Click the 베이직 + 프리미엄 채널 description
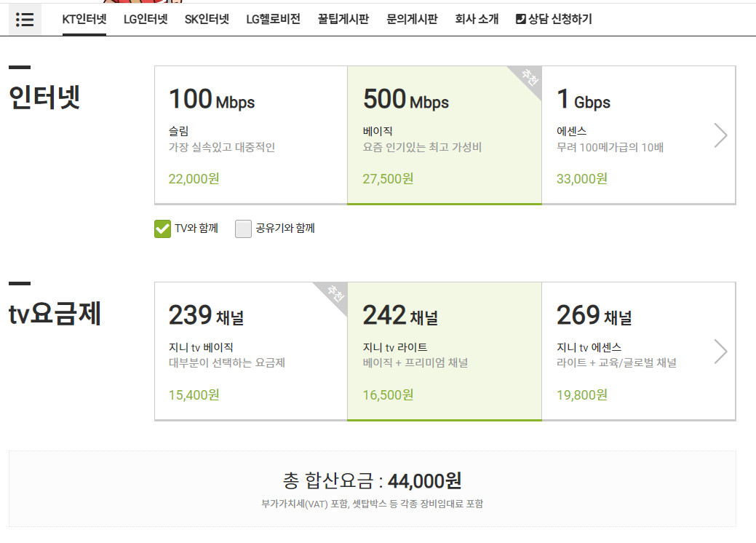 coord(415,362)
